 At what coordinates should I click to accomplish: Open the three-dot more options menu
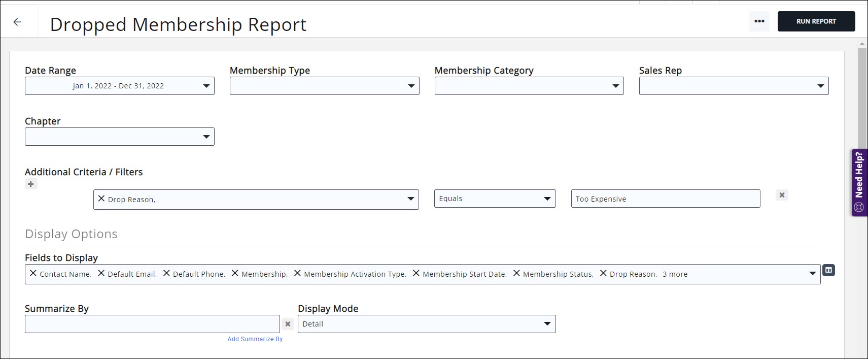[759, 21]
